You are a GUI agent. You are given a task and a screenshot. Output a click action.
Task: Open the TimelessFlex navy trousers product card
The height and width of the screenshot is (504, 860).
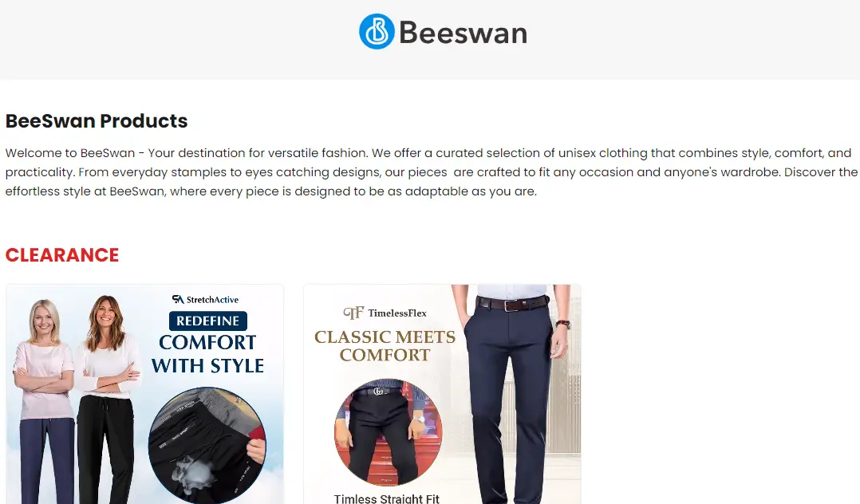442,394
